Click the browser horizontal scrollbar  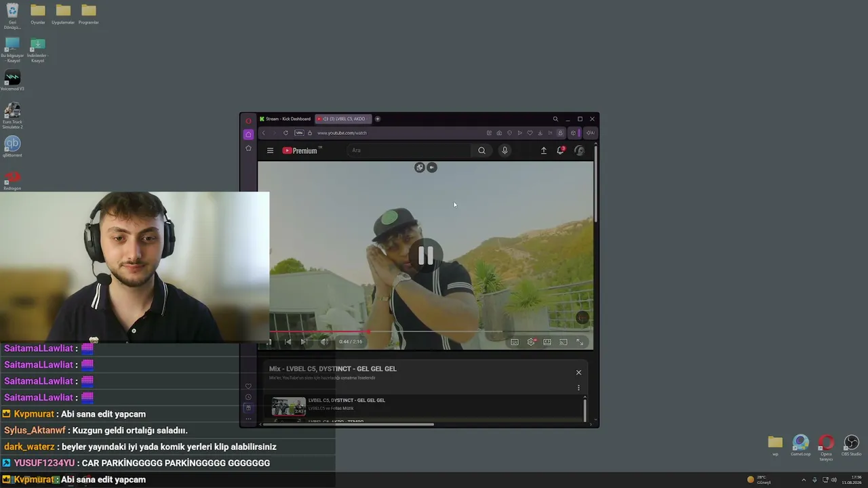[349, 424]
